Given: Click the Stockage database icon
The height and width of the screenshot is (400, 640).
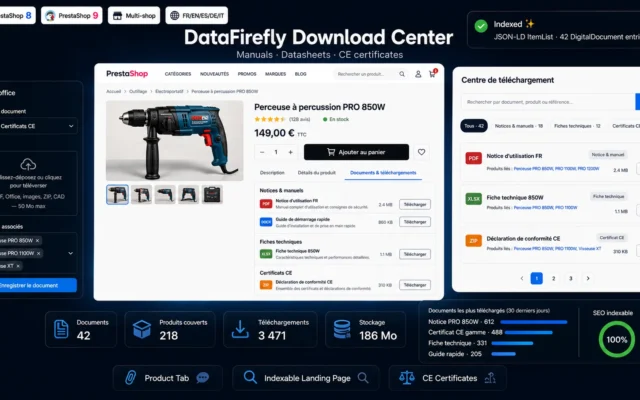Looking at the screenshot, I should (342, 329).
